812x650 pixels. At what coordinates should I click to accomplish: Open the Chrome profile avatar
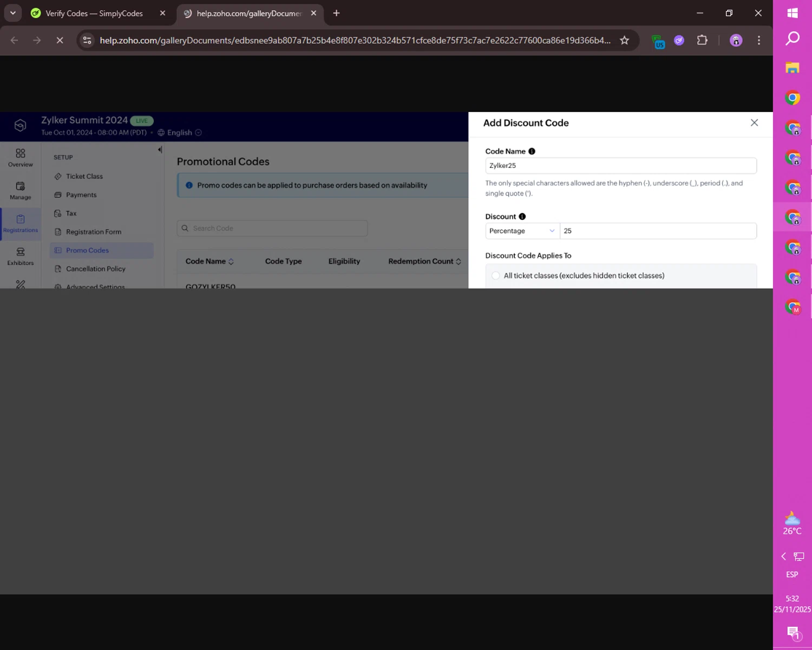pos(736,40)
